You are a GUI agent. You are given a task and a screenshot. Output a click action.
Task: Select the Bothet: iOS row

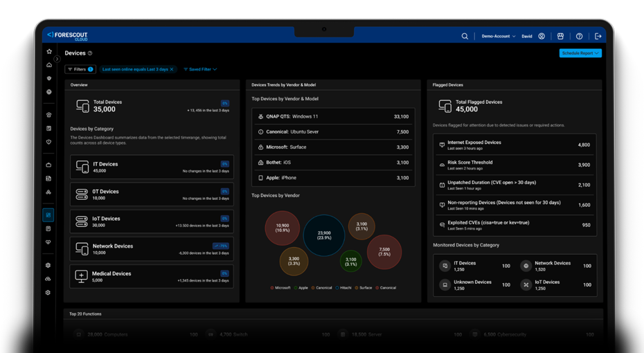[333, 163]
